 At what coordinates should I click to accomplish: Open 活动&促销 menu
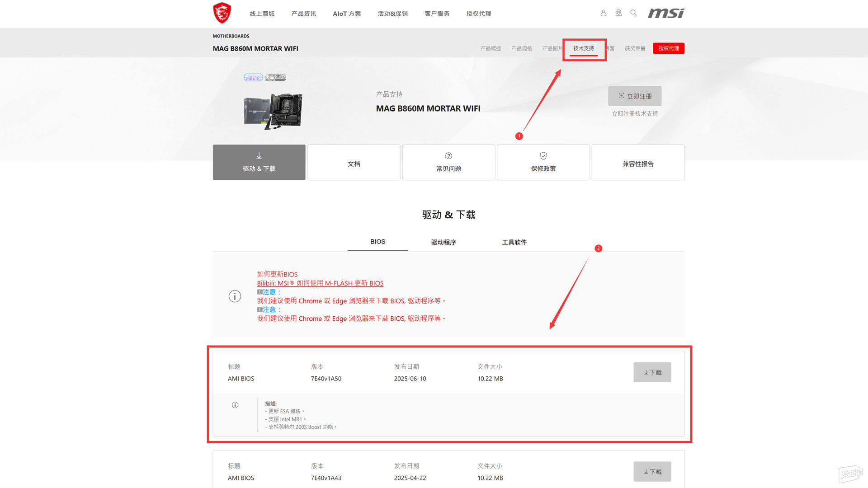393,14
